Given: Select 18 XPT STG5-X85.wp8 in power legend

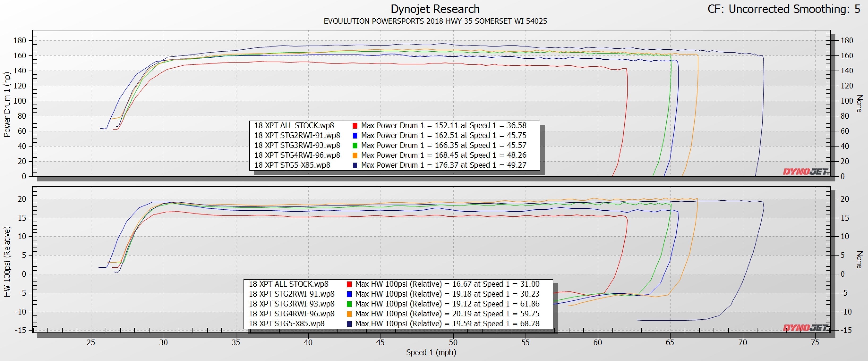Looking at the screenshot, I should point(292,165).
